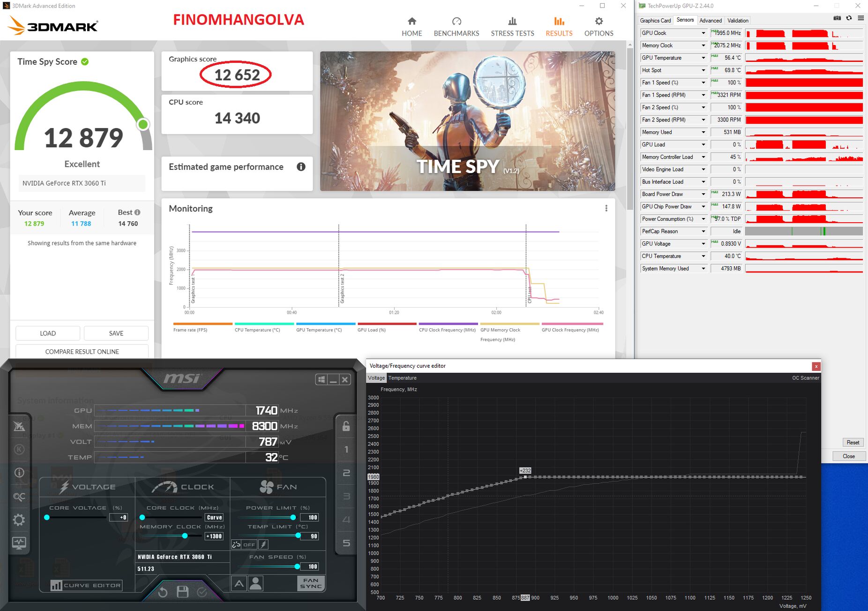Viewport: 868px width, 611px height.
Task: Click the info icon beside Estimated game performance
Action: [x=301, y=167]
